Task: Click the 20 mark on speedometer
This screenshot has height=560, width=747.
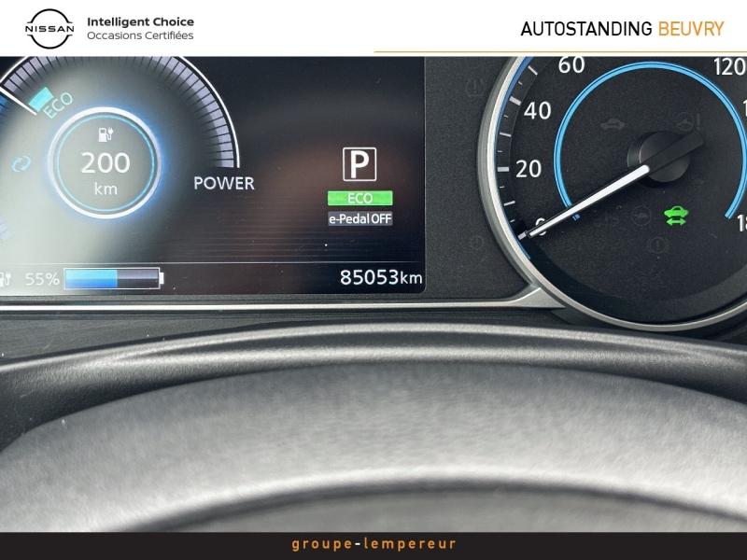Action: pyautogui.click(x=529, y=169)
